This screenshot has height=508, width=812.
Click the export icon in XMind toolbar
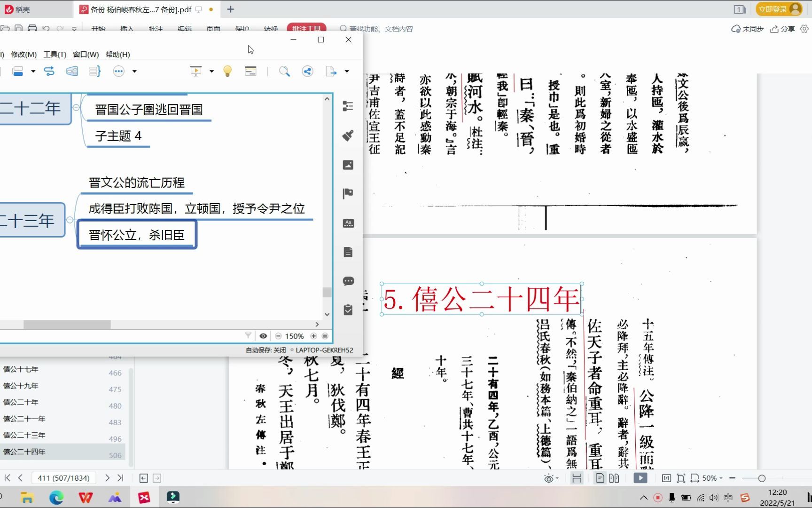pos(331,71)
